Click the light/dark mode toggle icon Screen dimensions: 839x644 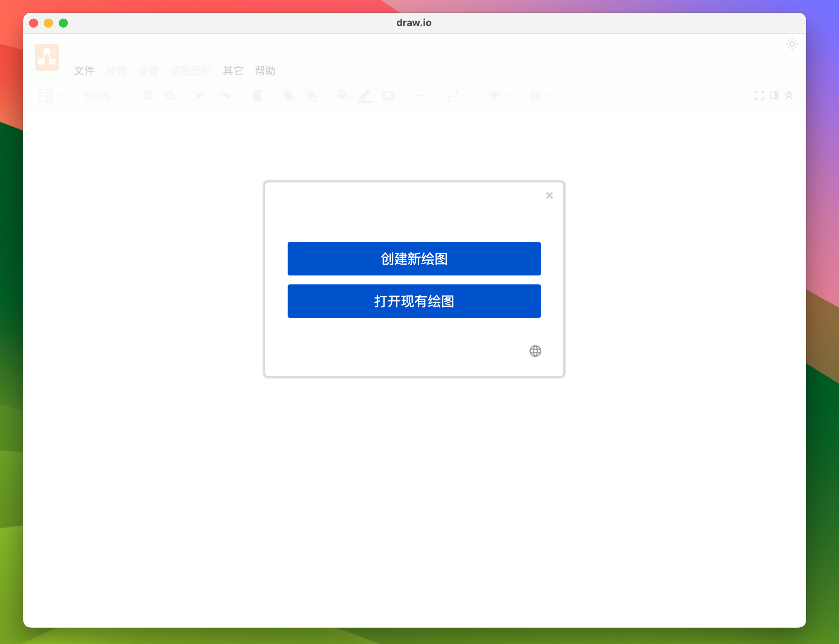pos(792,44)
